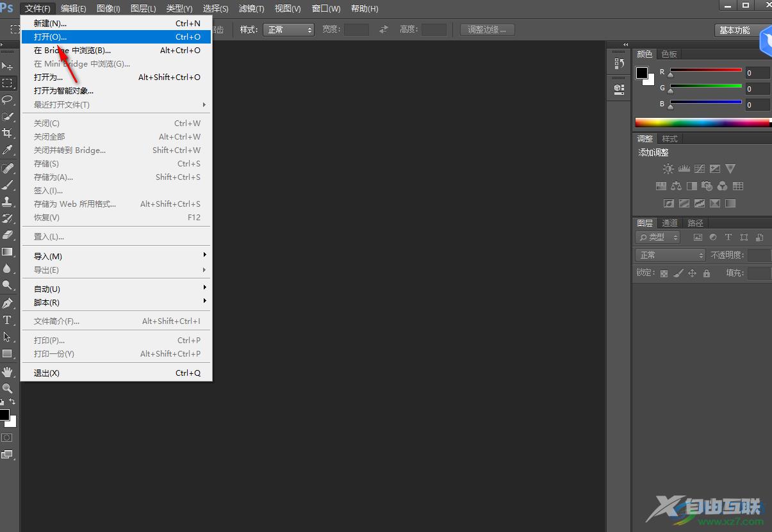772x532 pixels.
Task: Toggle lock position in Layers panel
Action: point(692,273)
